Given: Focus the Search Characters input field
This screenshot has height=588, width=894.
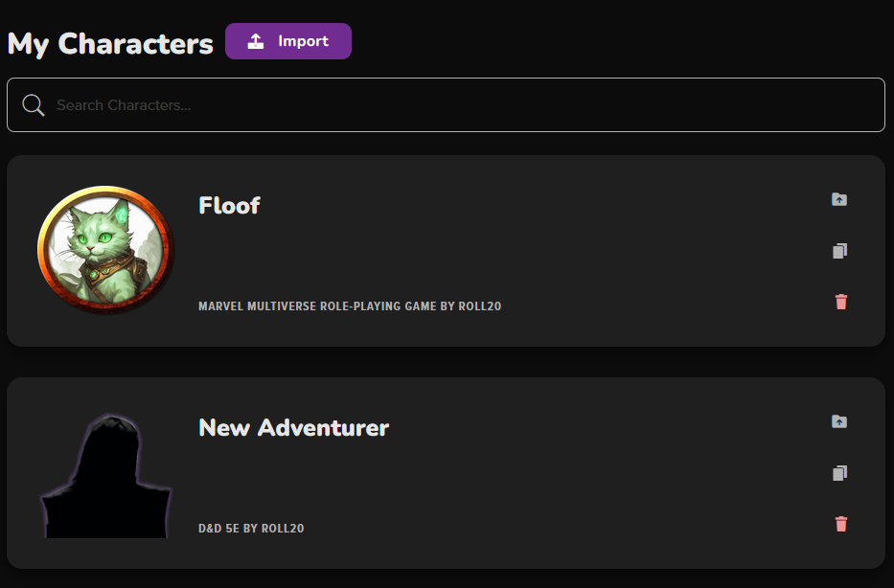Looking at the screenshot, I should click(x=460, y=105).
